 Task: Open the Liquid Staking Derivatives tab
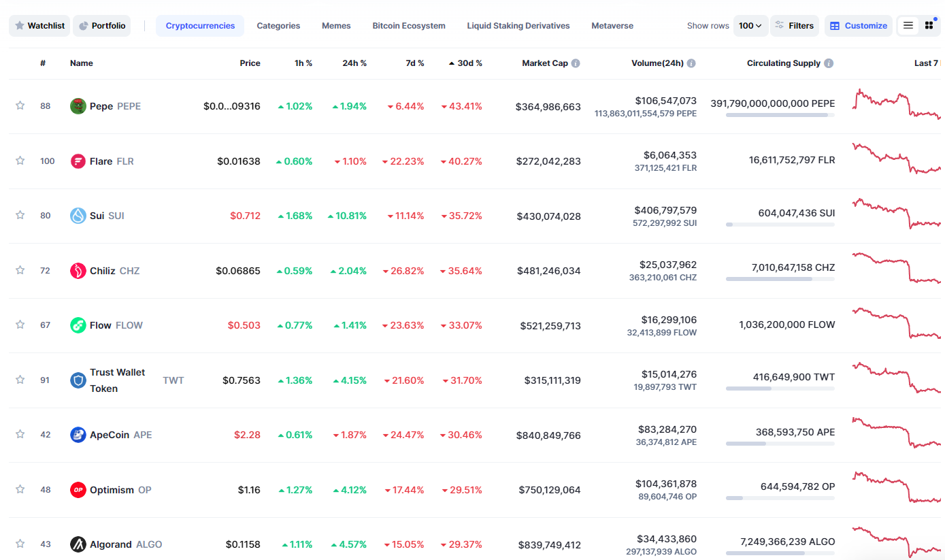click(518, 26)
